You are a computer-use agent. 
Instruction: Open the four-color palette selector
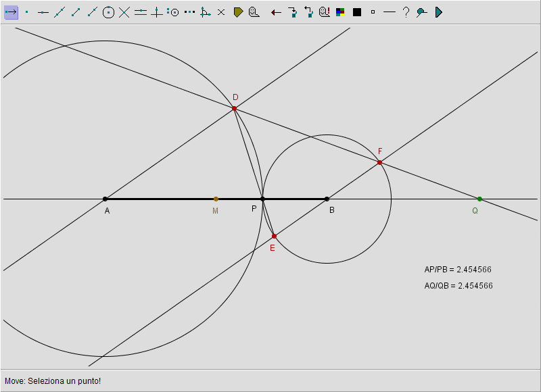pyautogui.click(x=341, y=12)
